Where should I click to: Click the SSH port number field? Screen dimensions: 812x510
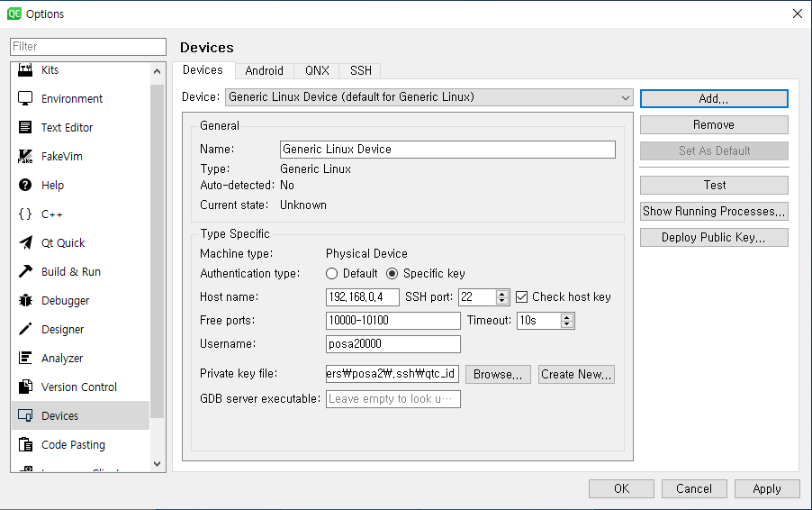[477, 297]
